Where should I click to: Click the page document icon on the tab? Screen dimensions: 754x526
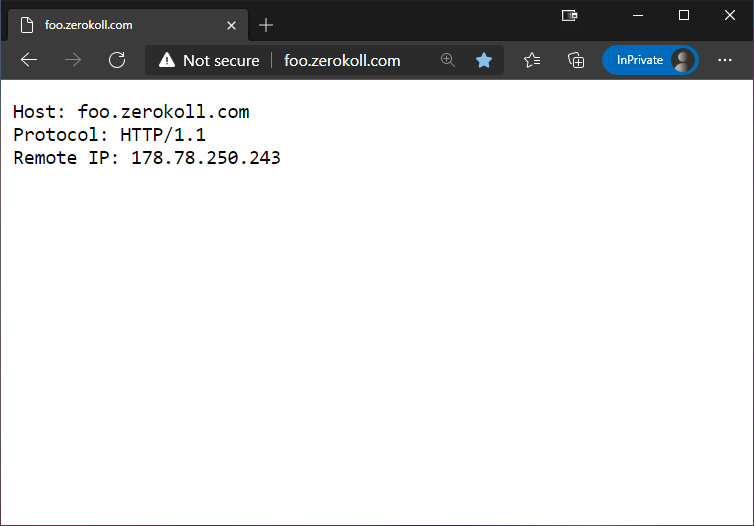coord(27,25)
